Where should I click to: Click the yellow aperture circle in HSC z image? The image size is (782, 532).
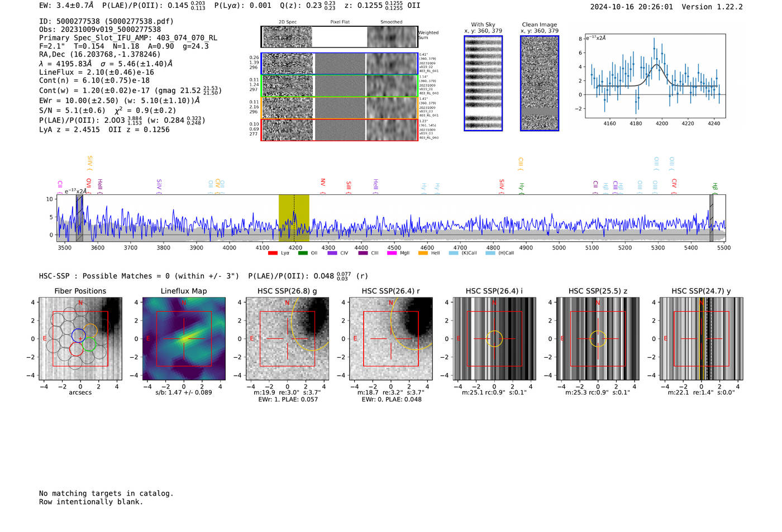[598, 338]
